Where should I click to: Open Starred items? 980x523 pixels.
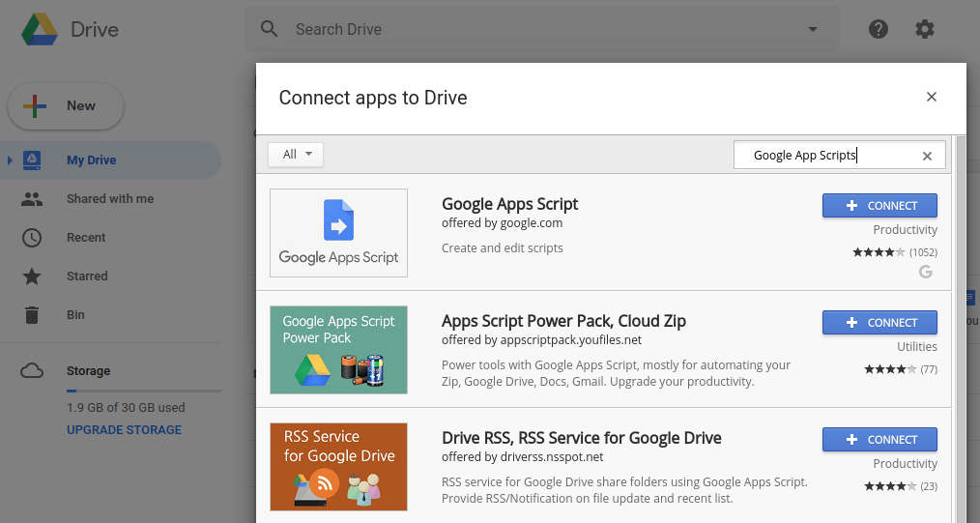(x=87, y=276)
